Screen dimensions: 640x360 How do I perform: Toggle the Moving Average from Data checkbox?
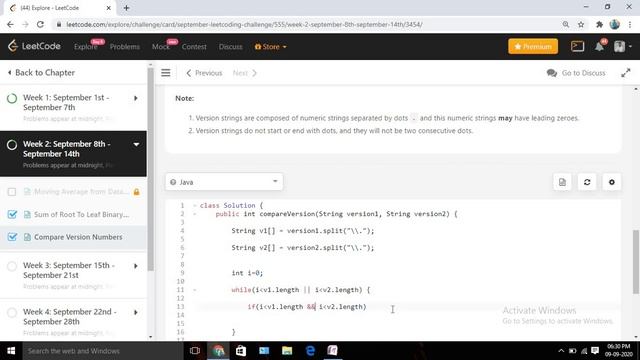coord(12,192)
